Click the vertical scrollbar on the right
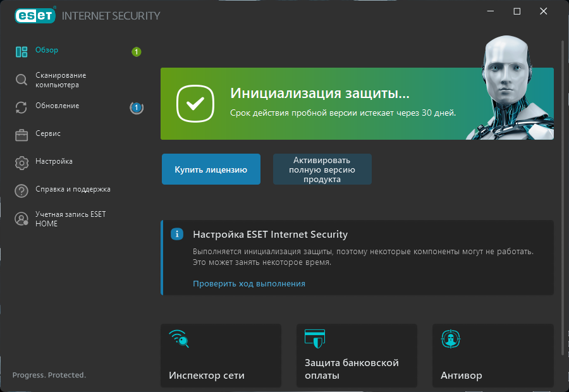The height and width of the screenshot is (392, 569). pos(563,196)
